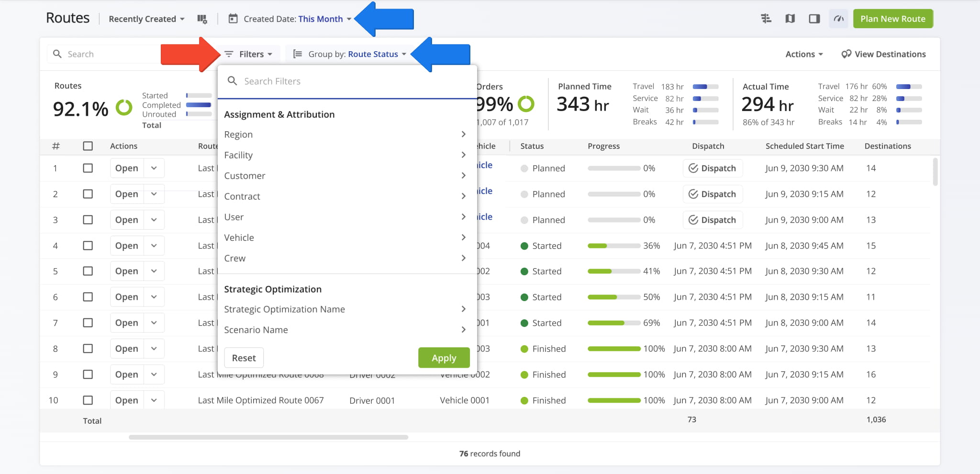The image size is (980, 474).
Task: Select the header checkbox for all routes
Action: tap(88, 146)
